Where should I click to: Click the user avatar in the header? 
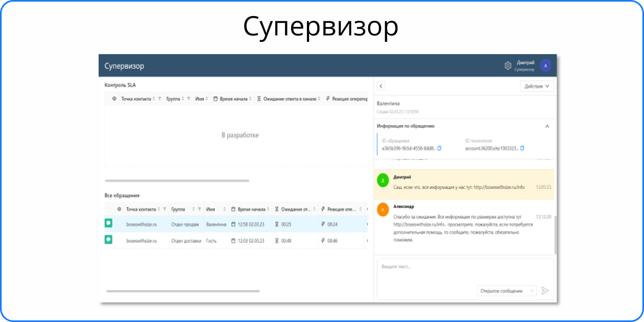point(546,65)
